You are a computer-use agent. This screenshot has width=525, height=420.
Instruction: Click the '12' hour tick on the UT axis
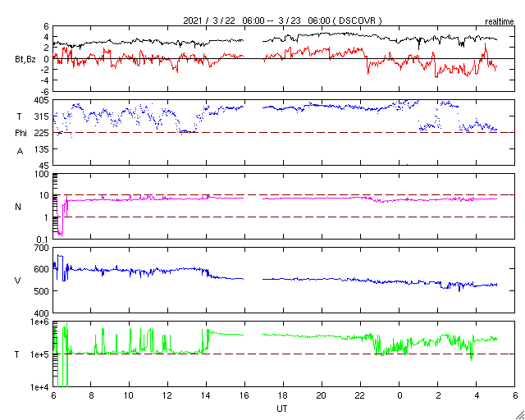pyautogui.click(x=167, y=395)
